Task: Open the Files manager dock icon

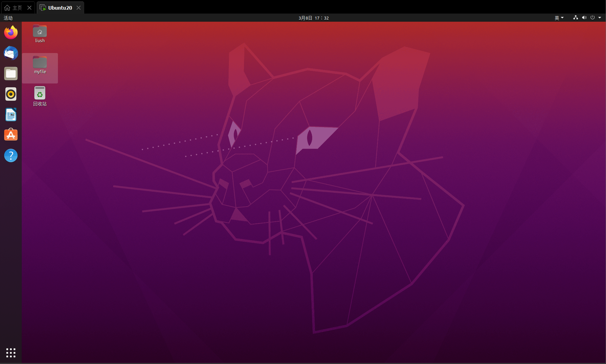Action: 11,74
